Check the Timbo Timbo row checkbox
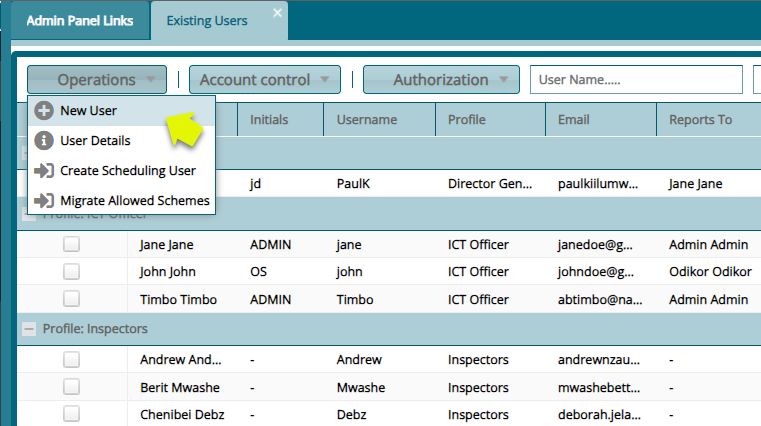761x426 pixels. click(72, 299)
